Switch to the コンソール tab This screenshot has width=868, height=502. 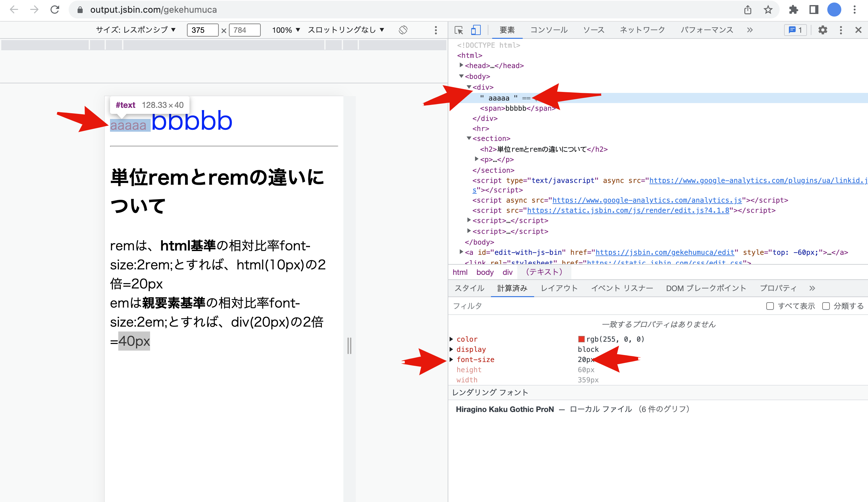549,30
